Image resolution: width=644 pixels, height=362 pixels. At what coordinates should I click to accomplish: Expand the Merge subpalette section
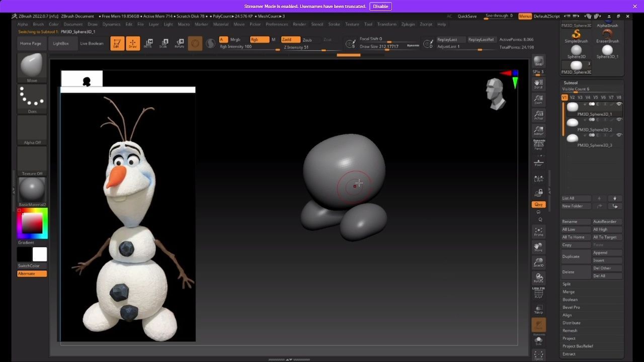tap(569, 292)
